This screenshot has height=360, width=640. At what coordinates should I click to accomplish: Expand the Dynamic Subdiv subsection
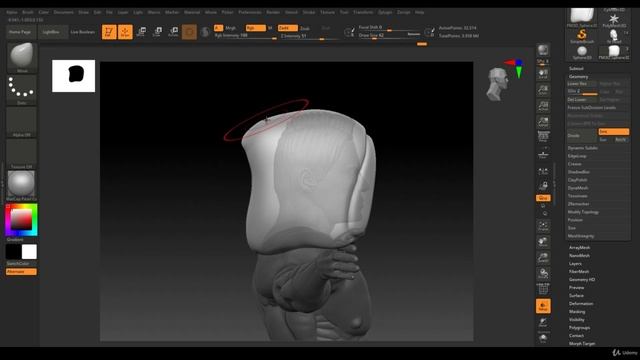pyautogui.click(x=582, y=148)
